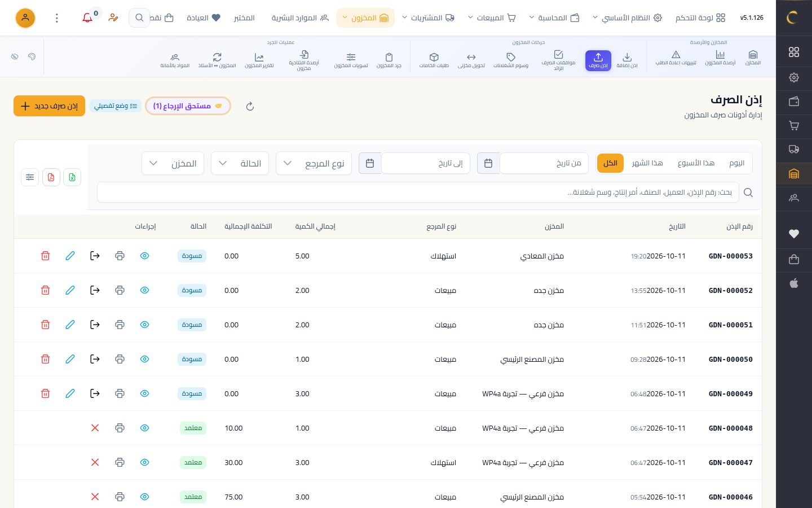The height and width of the screenshot is (508, 812).
Task: Cancel approved note GDN-000048
Action: coord(95,428)
